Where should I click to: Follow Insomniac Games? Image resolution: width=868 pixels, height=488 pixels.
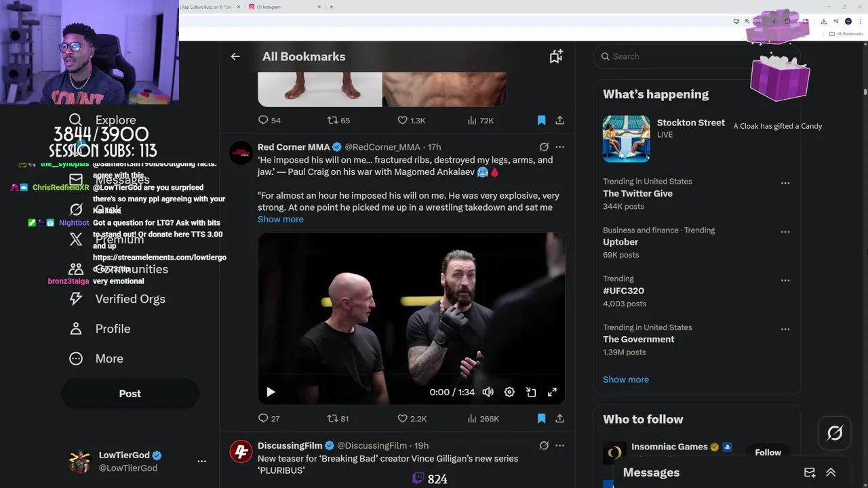tap(768, 452)
